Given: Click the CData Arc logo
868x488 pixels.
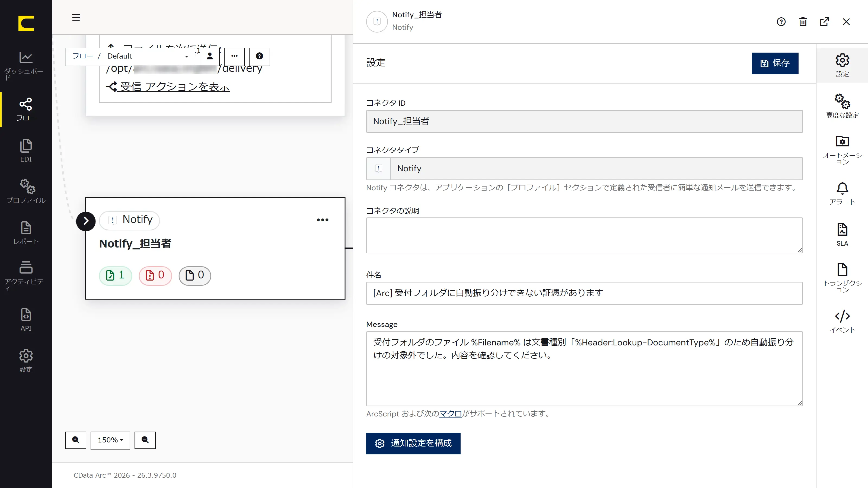Looking at the screenshot, I should (x=26, y=23).
